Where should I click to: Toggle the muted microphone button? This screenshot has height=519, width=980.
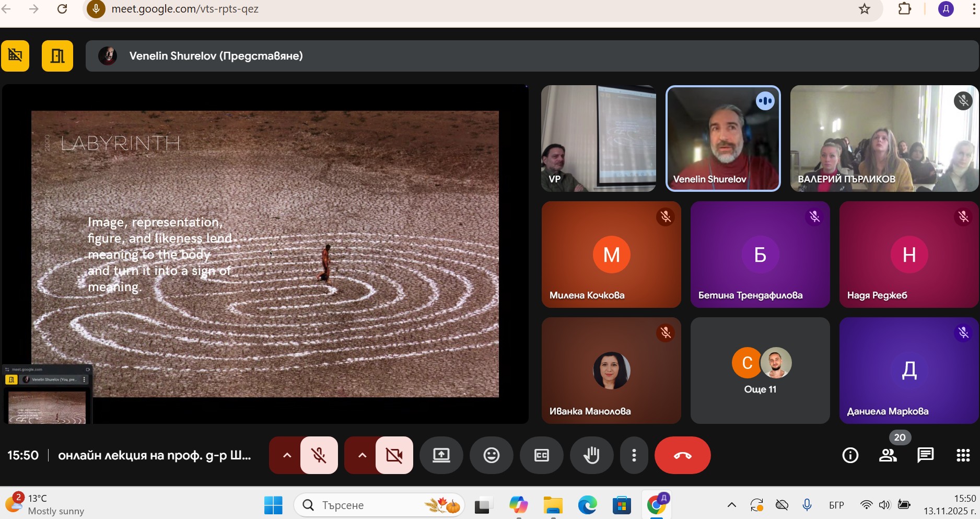coord(319,455)
